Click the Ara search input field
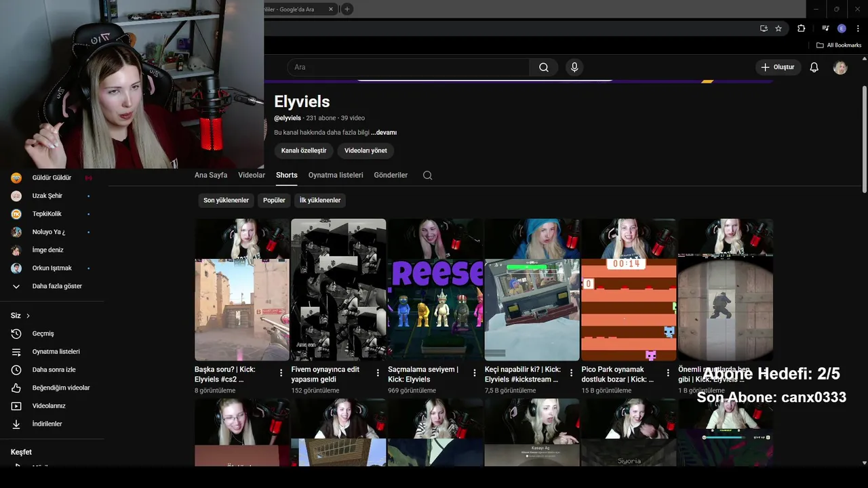This screenshot has width=868, height=488. tap(408, 67)
